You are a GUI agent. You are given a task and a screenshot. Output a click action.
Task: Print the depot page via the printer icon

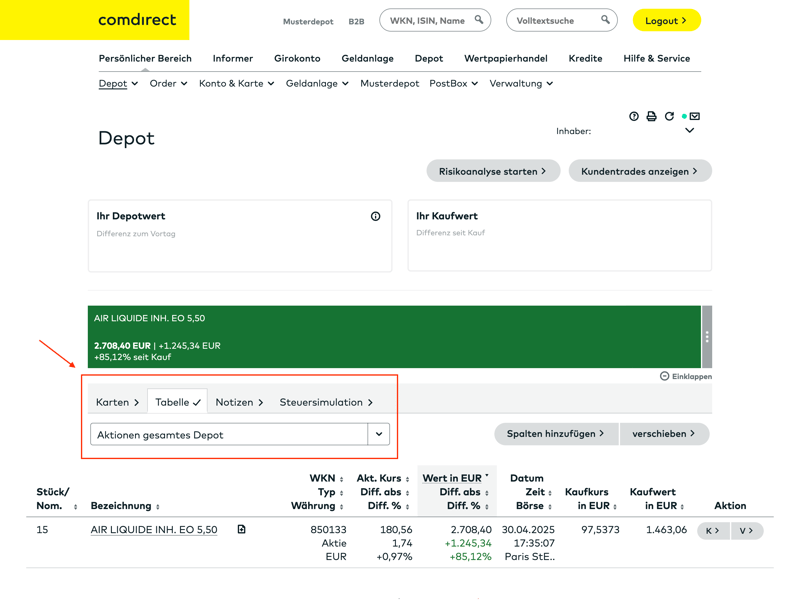coord(652,116)
